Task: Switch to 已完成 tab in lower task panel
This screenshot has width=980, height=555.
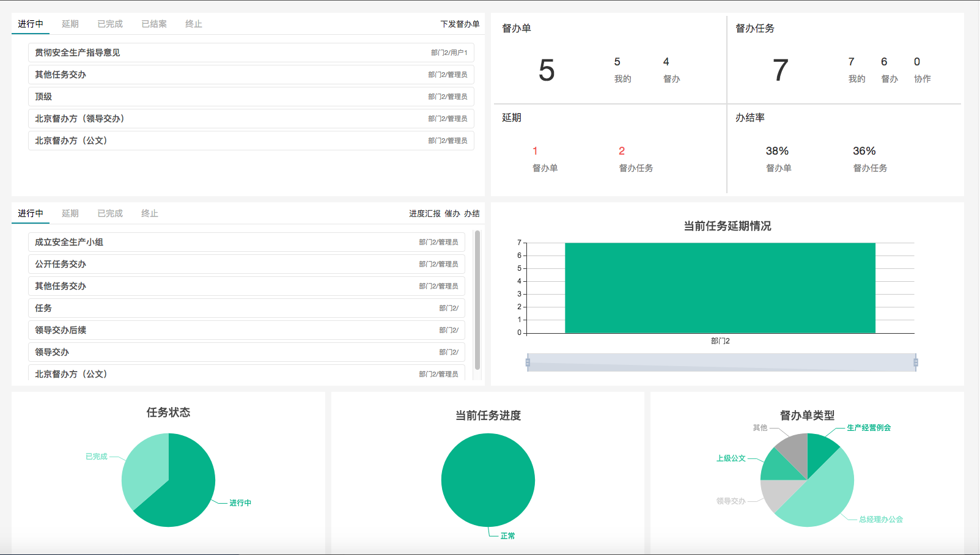Action: coord(110,213)
